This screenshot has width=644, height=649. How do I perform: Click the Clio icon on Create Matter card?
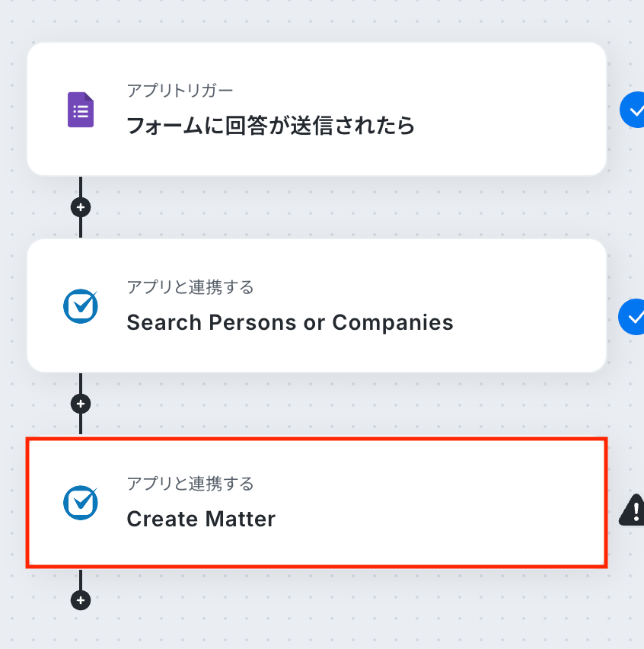tap(80, 502)
